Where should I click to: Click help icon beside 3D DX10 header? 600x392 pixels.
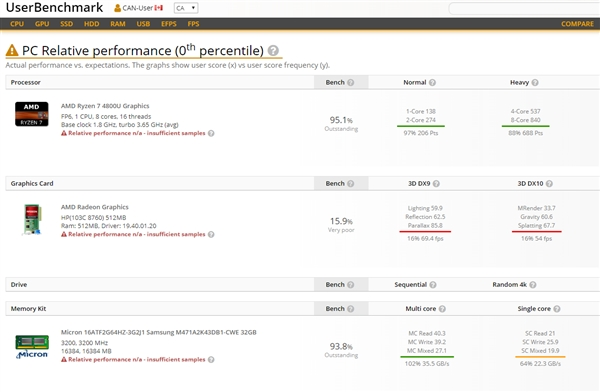pos(549,183)
